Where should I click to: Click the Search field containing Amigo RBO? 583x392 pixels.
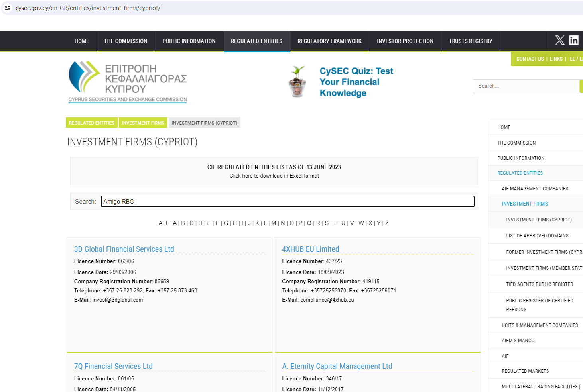tap(287, 202)
